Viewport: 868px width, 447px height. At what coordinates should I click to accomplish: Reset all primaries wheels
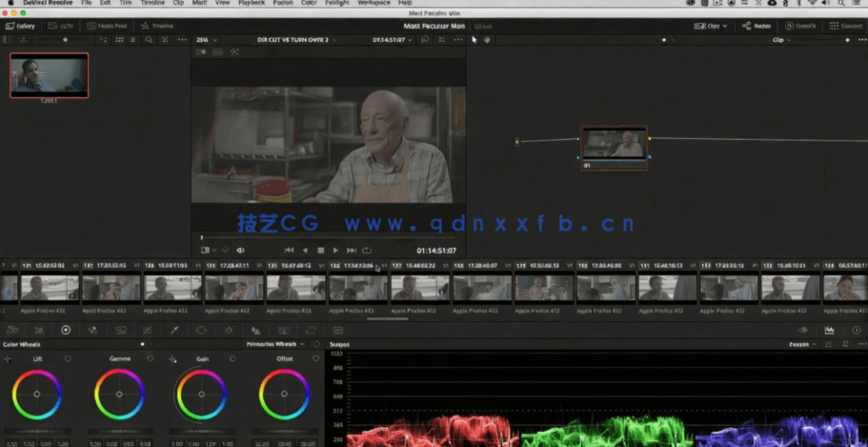(316, 344)
